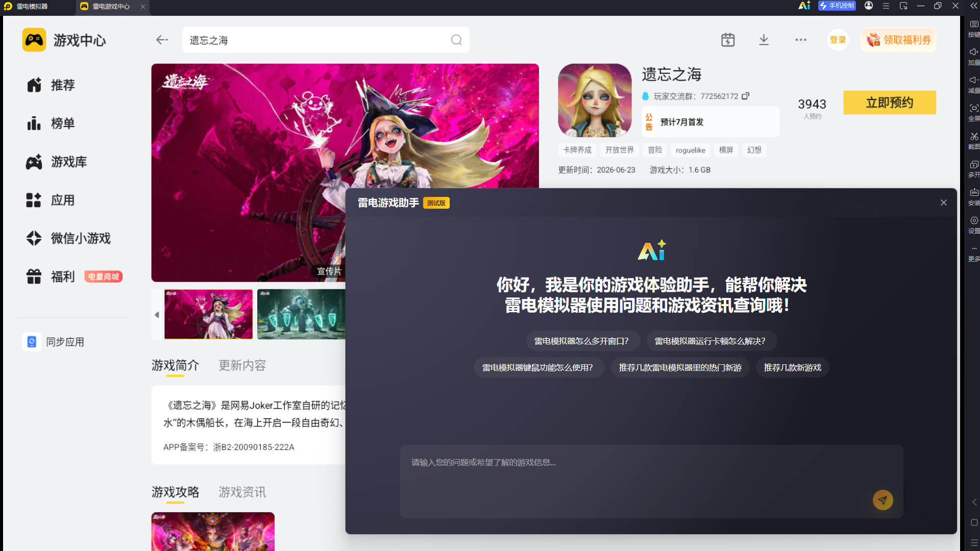
Task: Click the 全屏 fullscreen icon in right toolbar
Action: (974, 108)
